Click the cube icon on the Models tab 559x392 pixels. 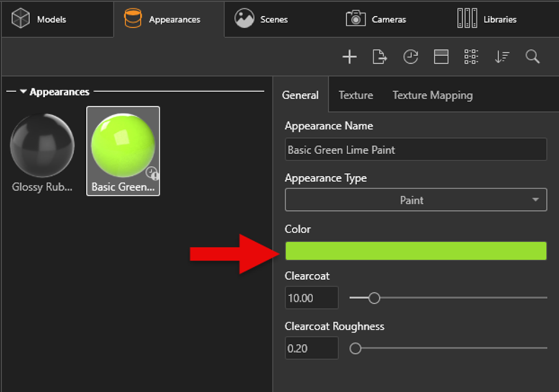click(x=21, y=18)
